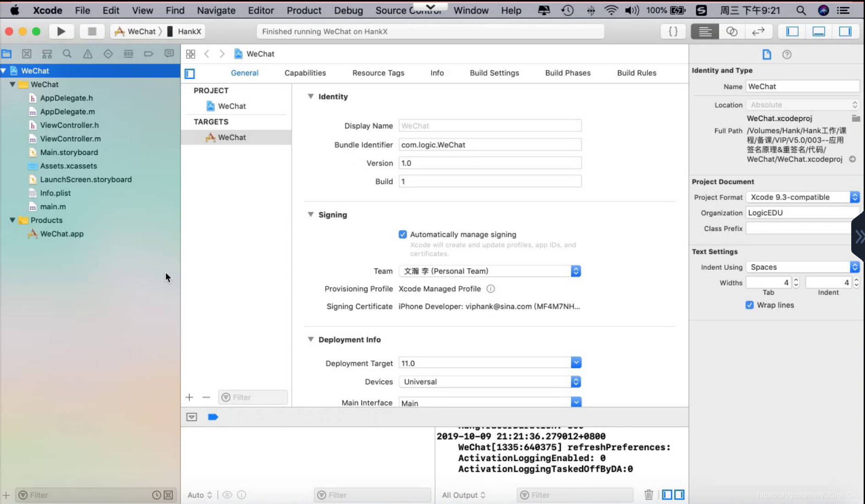
Task: Open the Team dropdown
Action: (x=490, y=271)
